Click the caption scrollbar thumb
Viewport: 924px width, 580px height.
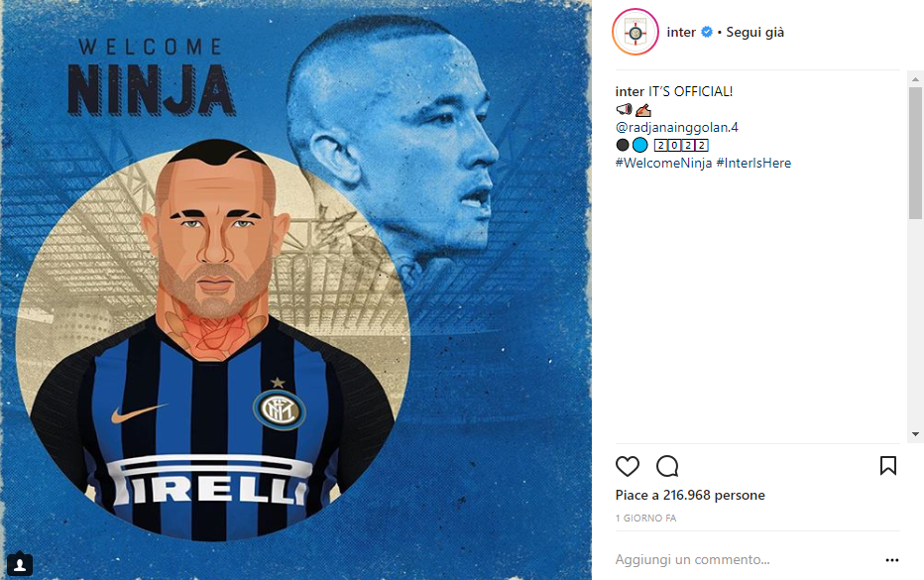tap(915, 154)
